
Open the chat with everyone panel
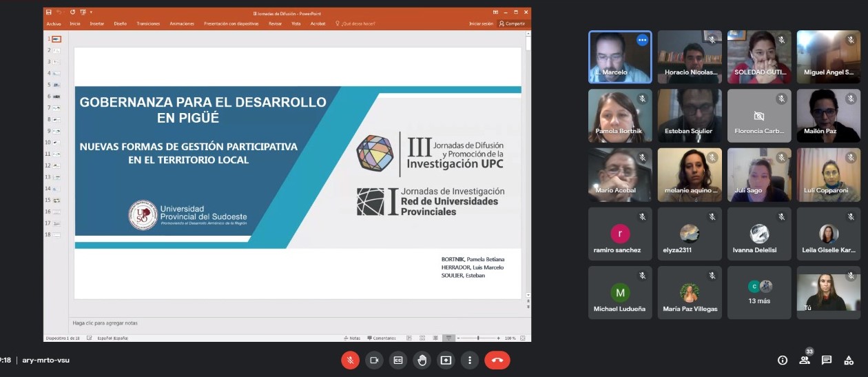(827, 360)
